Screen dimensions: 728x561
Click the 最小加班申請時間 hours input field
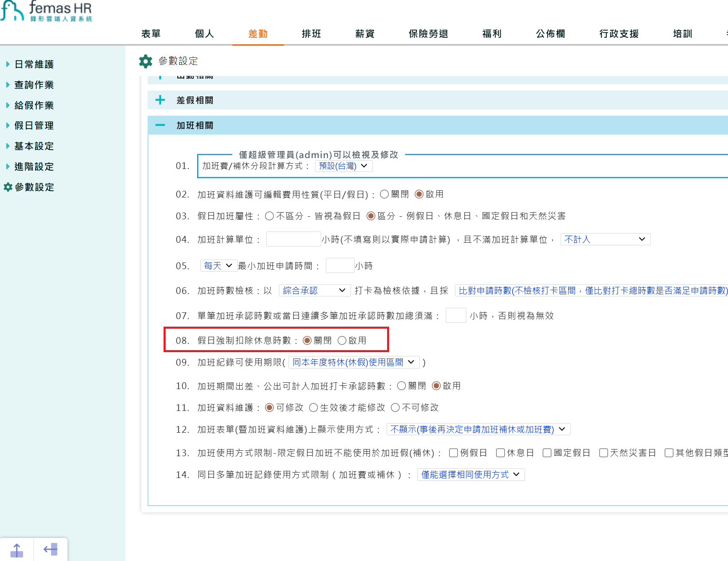tap(340, 265)
